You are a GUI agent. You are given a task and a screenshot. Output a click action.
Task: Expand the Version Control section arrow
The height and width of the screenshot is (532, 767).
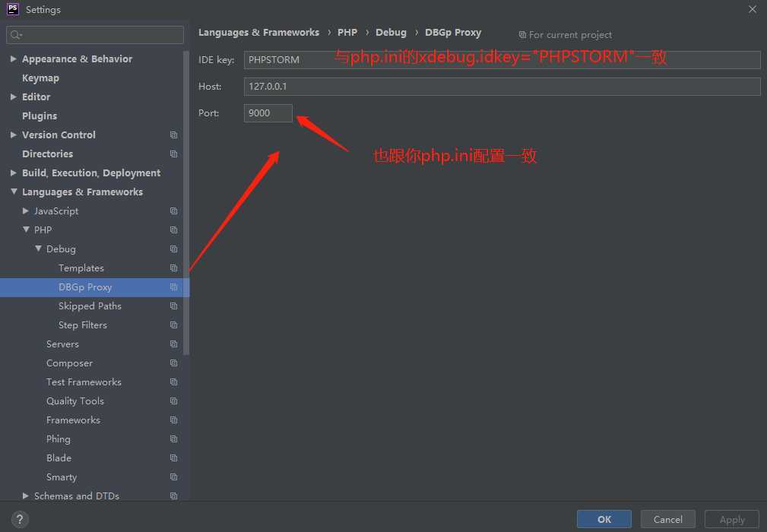(x=13, y=135)
